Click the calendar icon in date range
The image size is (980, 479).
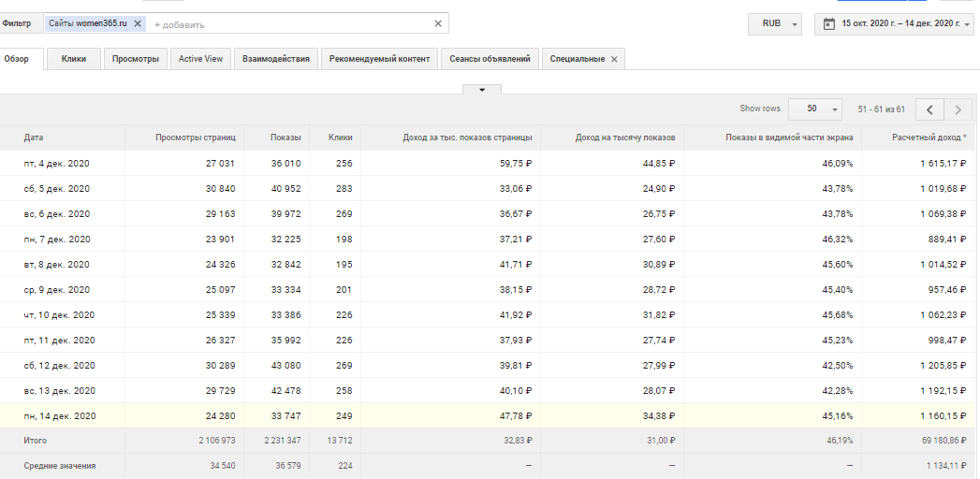828,24
